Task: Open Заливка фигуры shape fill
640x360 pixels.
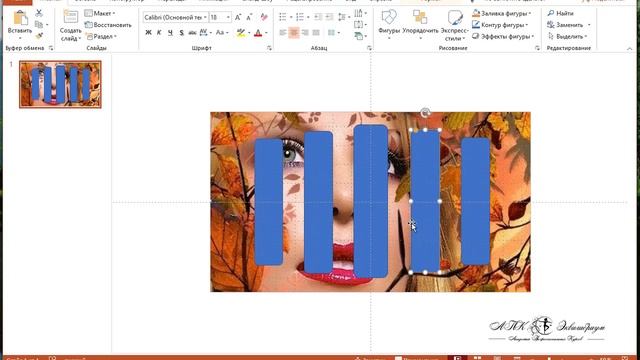Action: 502,13
